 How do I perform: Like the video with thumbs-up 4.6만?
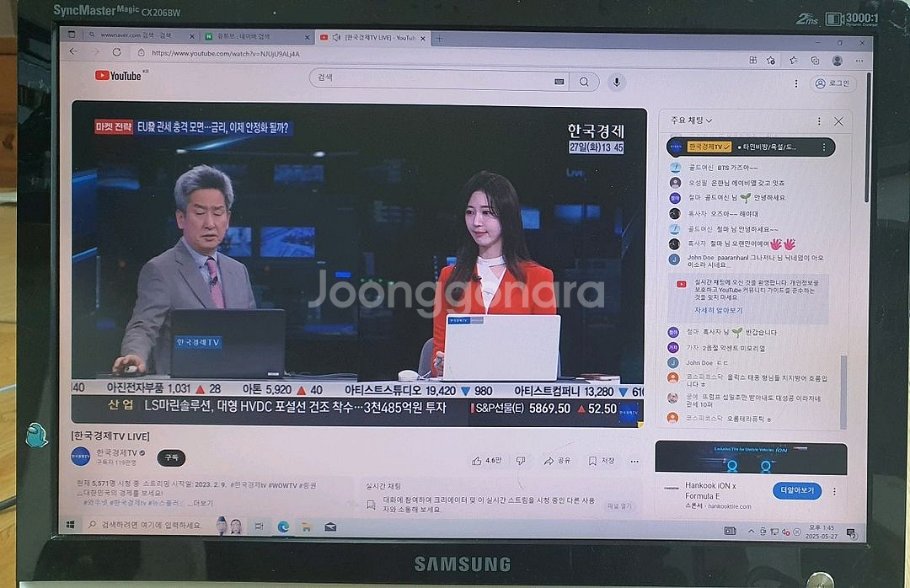pyautogui.click(x=486, y=461)
